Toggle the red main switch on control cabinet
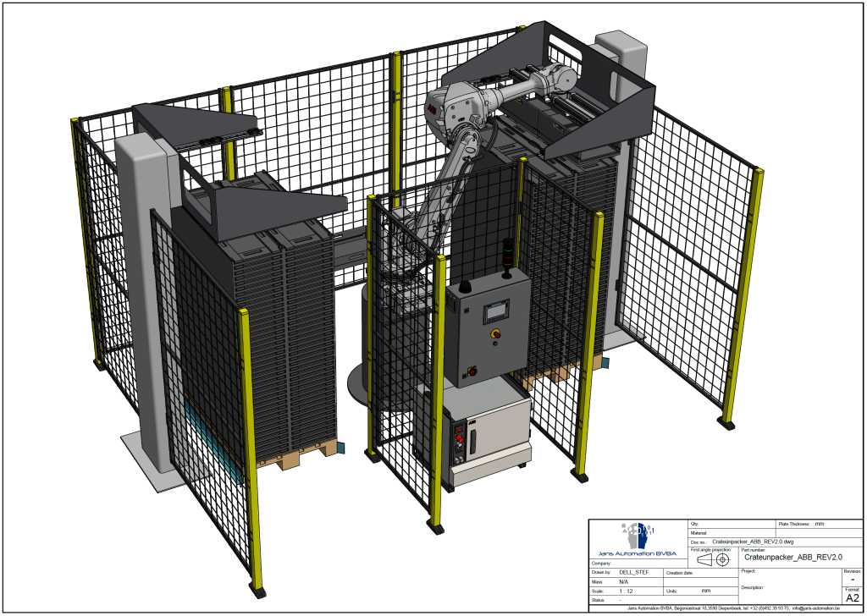The width and height of the screenshot is (867, 616). [472, 371]
